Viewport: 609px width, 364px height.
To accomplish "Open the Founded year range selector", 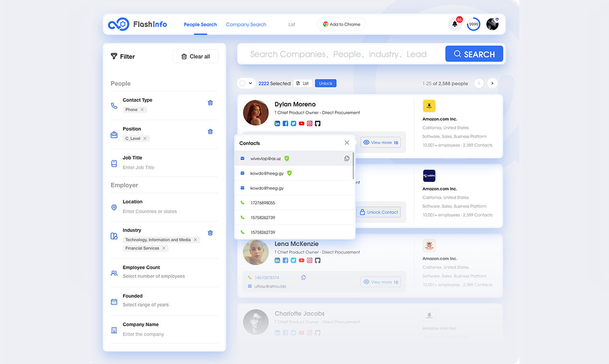I will tap(146, 305).
